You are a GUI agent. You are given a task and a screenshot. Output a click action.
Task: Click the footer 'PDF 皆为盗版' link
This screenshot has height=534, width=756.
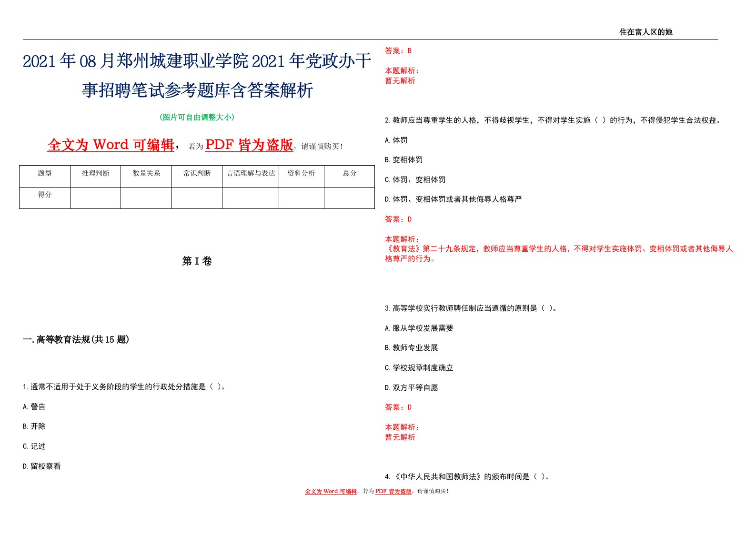(x=393, y=491)
